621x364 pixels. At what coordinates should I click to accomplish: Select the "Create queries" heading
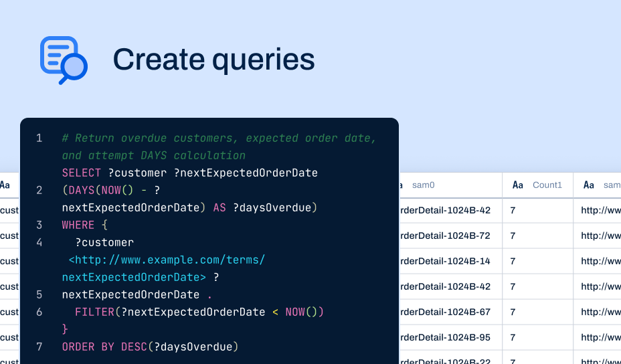(x=214, y=60)
